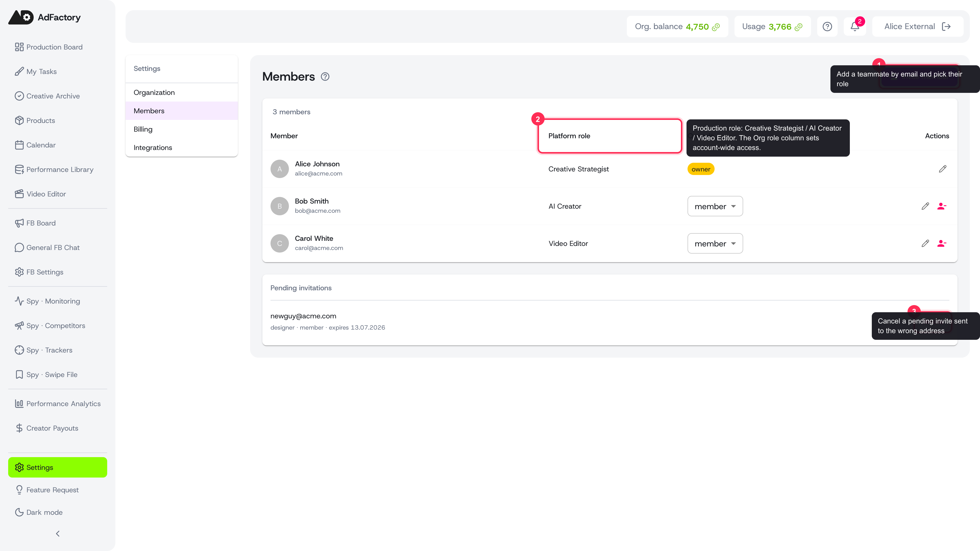Open the Organization settings tab
The height and width of the screenshot is (551, 980).
click(181, 92)
